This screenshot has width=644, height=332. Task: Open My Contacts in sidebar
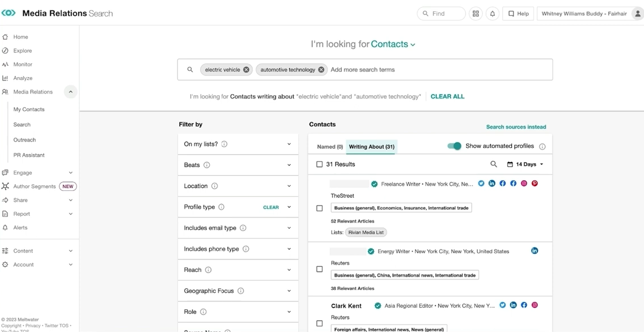pos(29,109)
